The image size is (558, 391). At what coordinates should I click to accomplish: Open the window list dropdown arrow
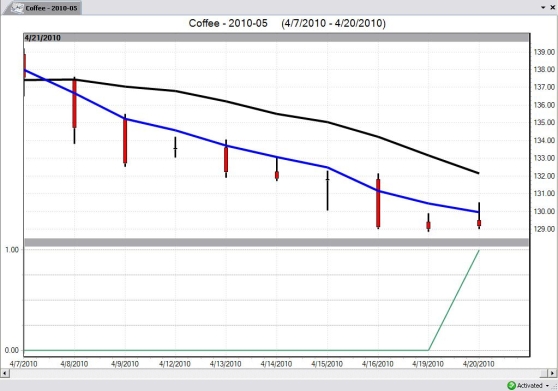543,7
